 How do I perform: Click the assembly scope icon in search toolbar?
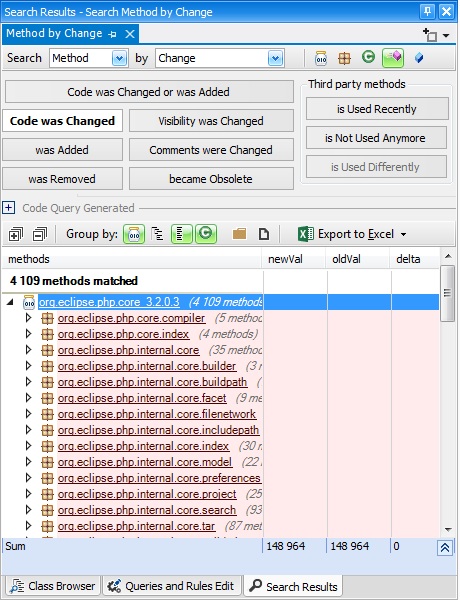[x=321, y=58]
